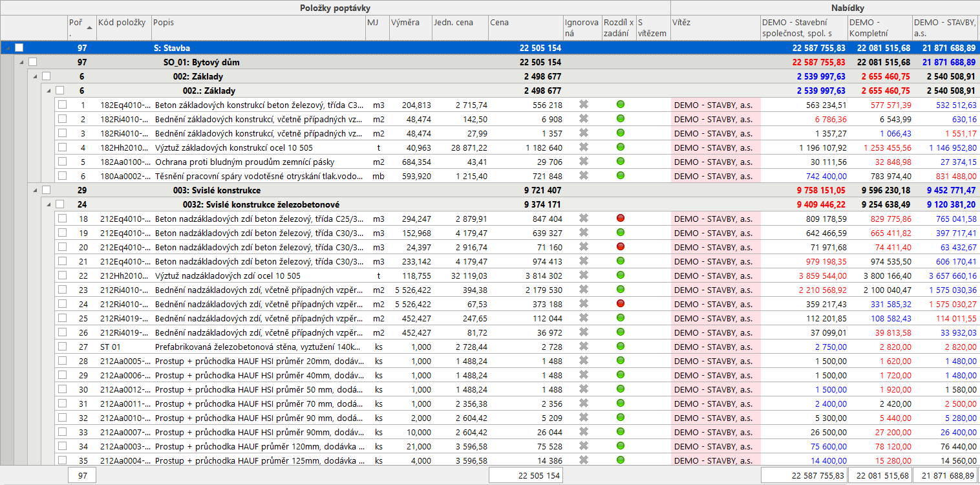Click the DEMO - STAVBY, a.s. column header
Image resolution: width=980 pixels, height=485 pixels.
945,27
